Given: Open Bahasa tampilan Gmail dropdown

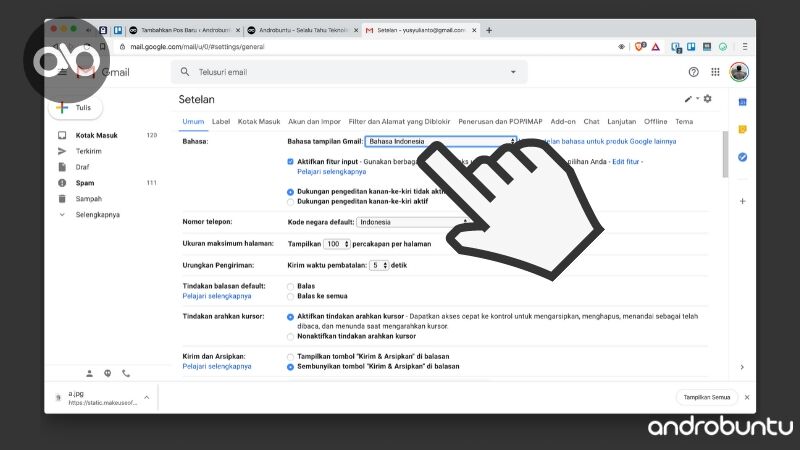Looking at the screenshot, I should pos(441,141).
